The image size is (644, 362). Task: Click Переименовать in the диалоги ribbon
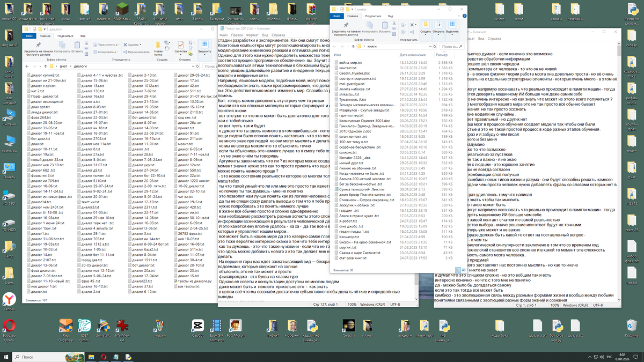click(136, 52)
